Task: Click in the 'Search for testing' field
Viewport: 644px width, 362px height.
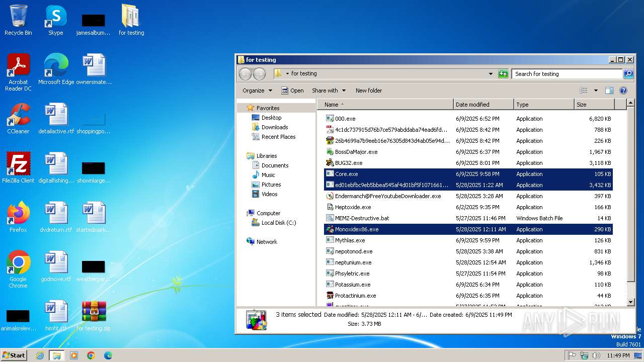Action: [x=567, y=74]
